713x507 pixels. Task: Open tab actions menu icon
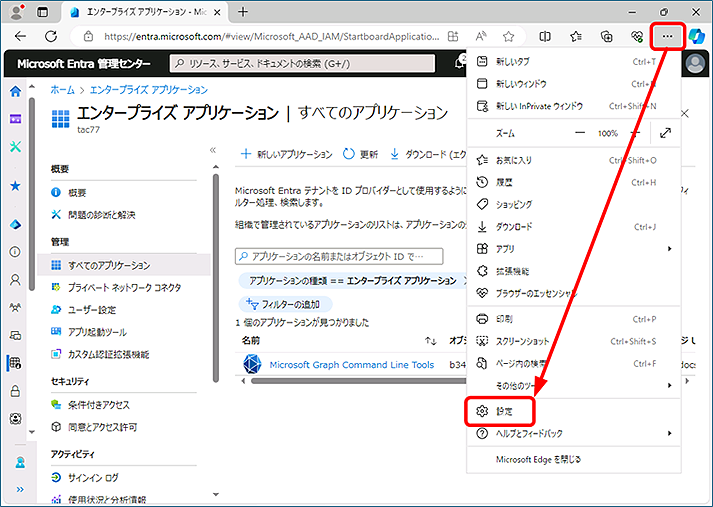42,12
